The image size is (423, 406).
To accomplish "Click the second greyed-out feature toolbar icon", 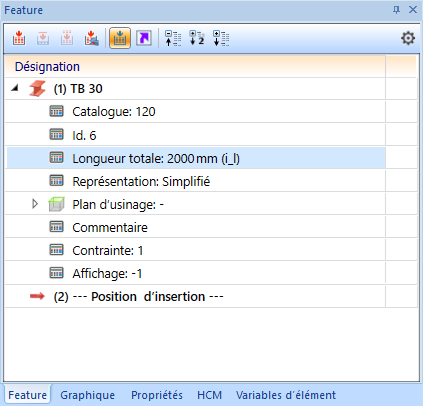I will coord(43,38).
